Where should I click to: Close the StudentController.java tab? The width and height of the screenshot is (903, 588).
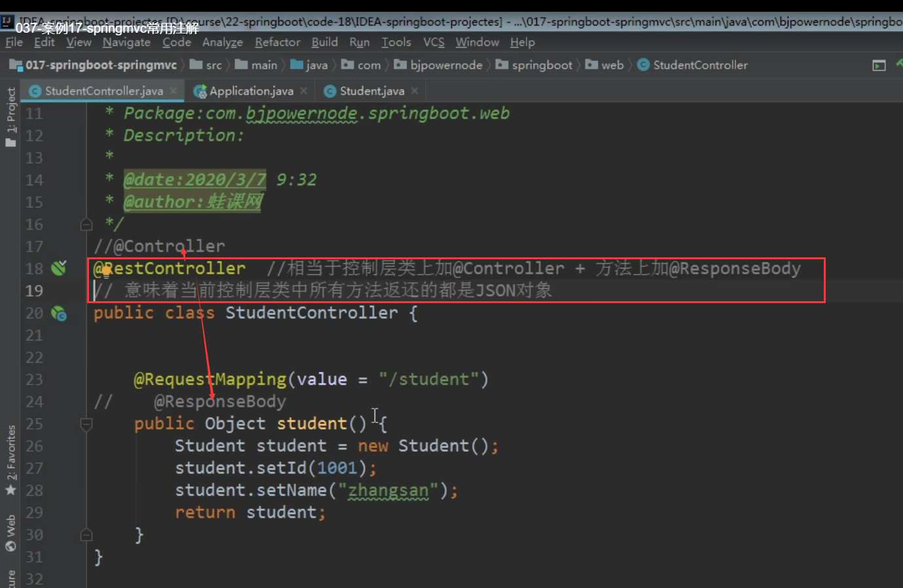point(173,91)
